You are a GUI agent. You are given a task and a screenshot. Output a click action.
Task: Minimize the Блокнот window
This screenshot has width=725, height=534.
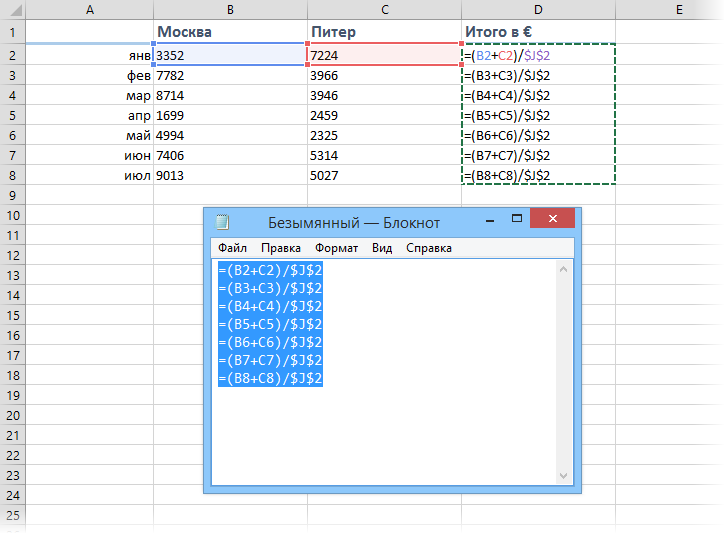pos(490,219)
